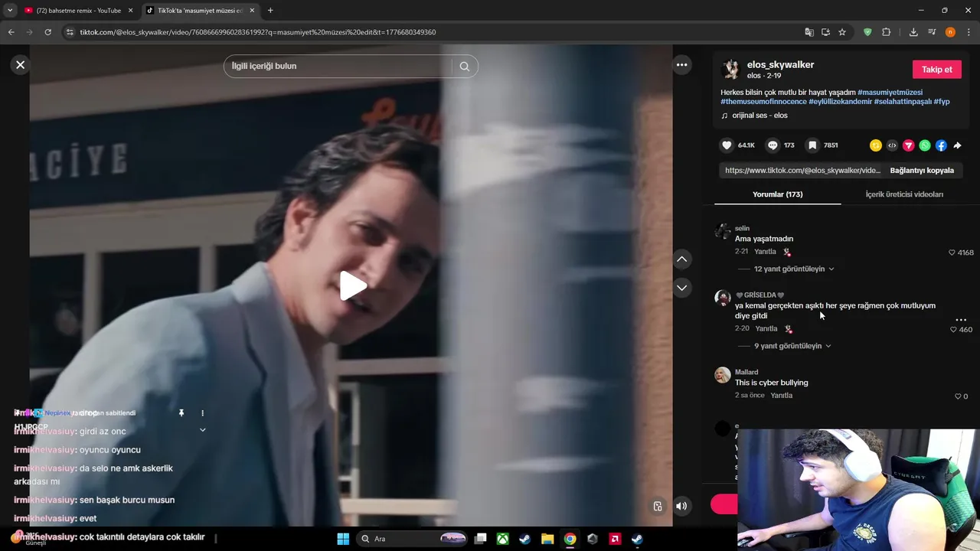The height and width of the screenshot is (551, 980).
Task: Open the orijinal ses - elos sound link
Action: [759, 116]
